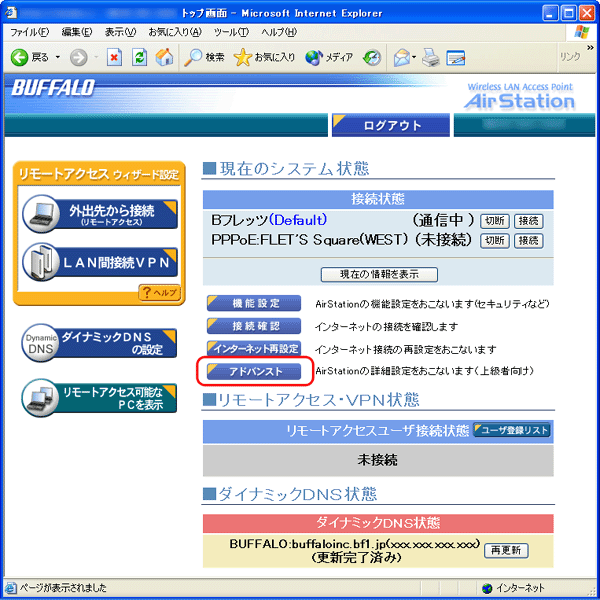Click 切断 for PPPoE FLET'S Square
This screenshot has width=600, height=600.
494,241
